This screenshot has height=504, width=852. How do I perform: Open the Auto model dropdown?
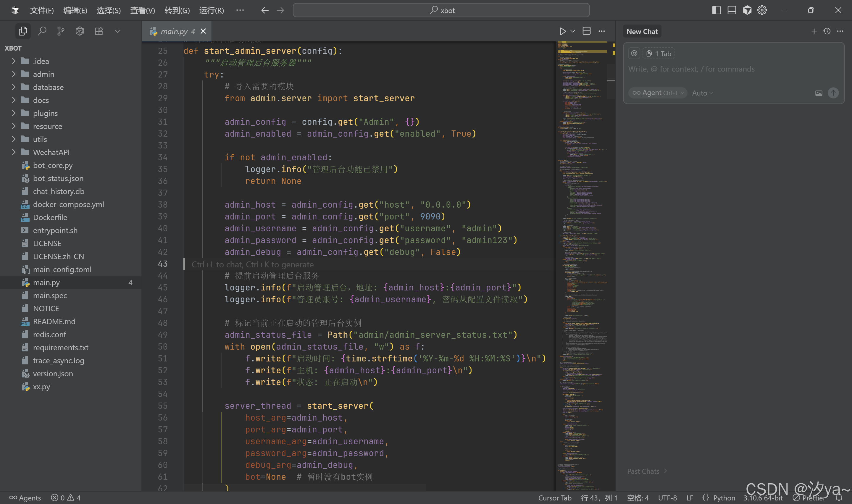coord(702,93)
